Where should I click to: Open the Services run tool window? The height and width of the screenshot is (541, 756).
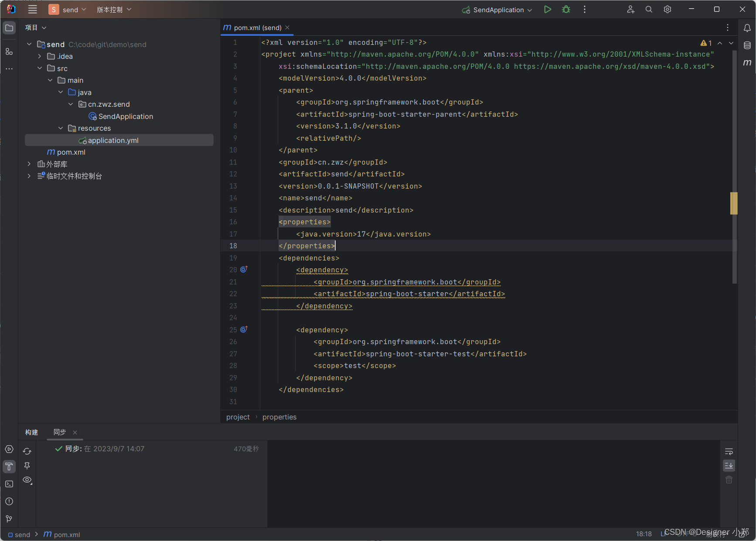(9, 449)
